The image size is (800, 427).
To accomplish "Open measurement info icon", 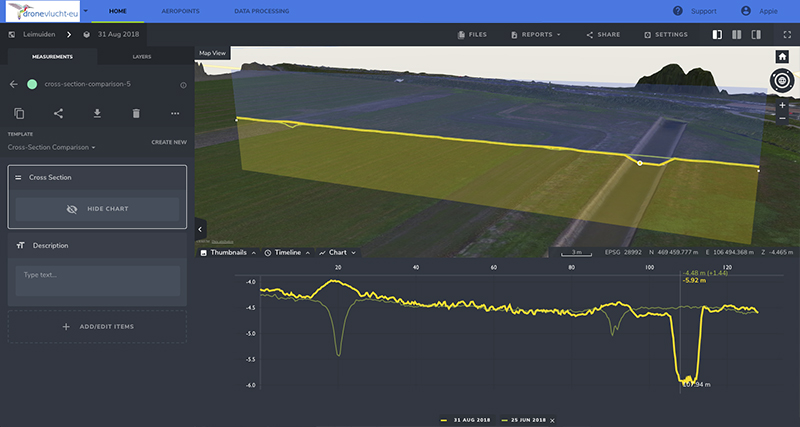I will click(183, 85).
